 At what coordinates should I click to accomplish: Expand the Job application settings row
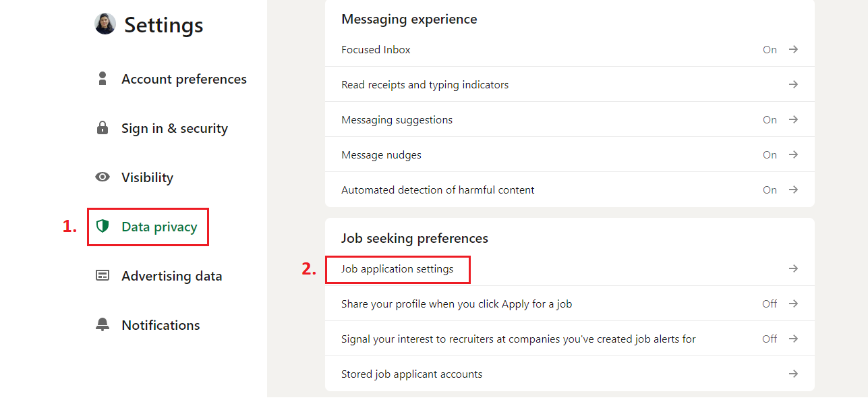coord(398,269)
